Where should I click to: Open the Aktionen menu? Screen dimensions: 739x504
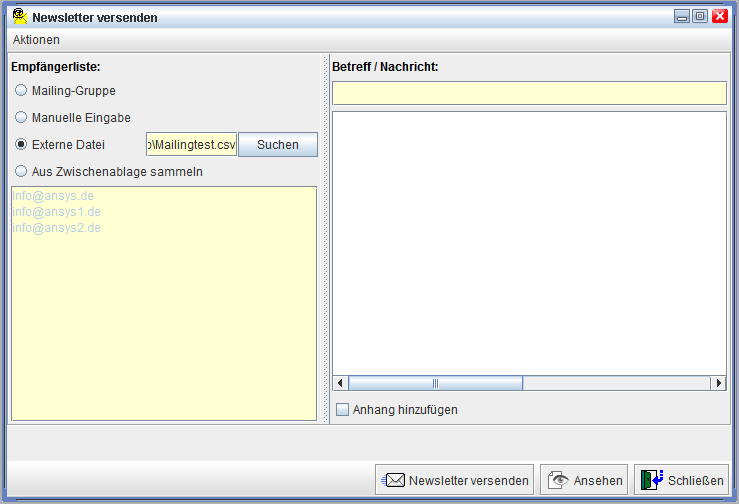36,40
